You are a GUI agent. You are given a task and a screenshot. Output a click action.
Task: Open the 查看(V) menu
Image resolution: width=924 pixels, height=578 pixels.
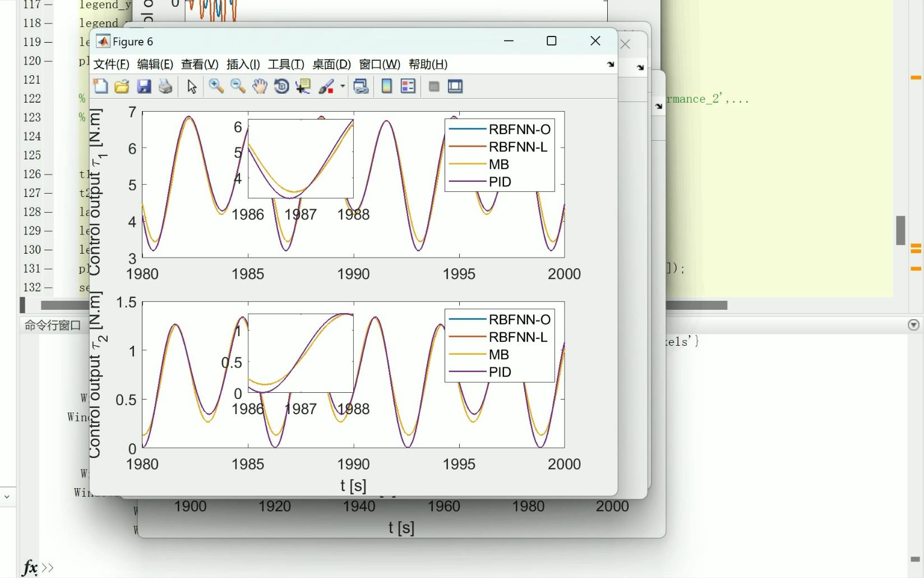click(x=200, y=65)
